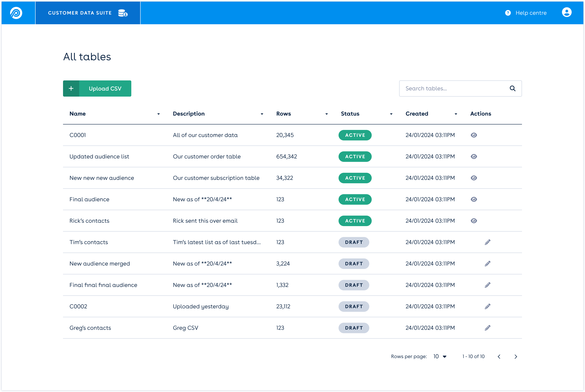Click the Upload CSV button
Image resolution: width=585 pixels, height=392 pixels.
[97, 89]
